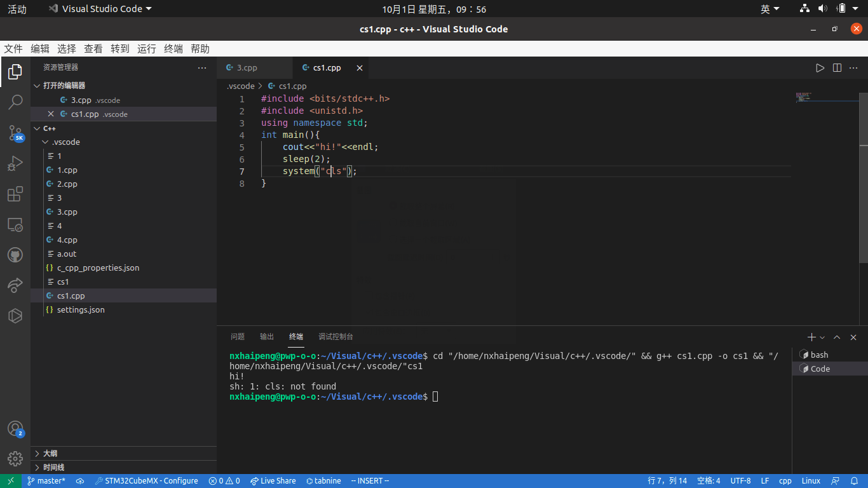Open the 终端 menu
The height and width of the screenshot is (488, 868).
(173, 49)
